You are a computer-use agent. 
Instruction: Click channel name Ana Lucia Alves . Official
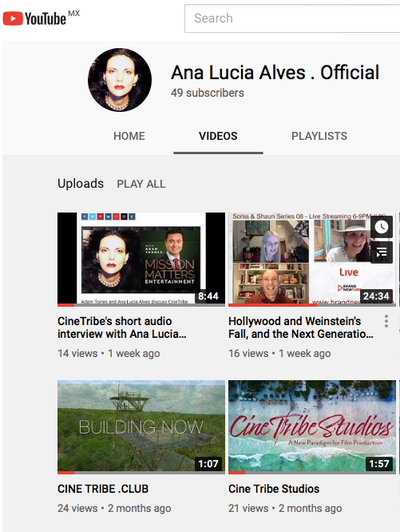point(275,73)
